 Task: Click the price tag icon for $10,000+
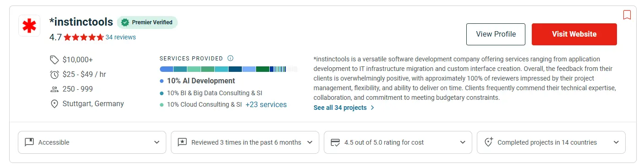[x=54, y=60]
